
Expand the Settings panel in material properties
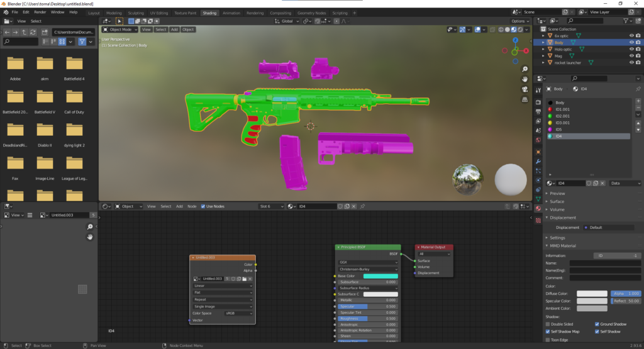pyautogui.click(x=557, y=238)
